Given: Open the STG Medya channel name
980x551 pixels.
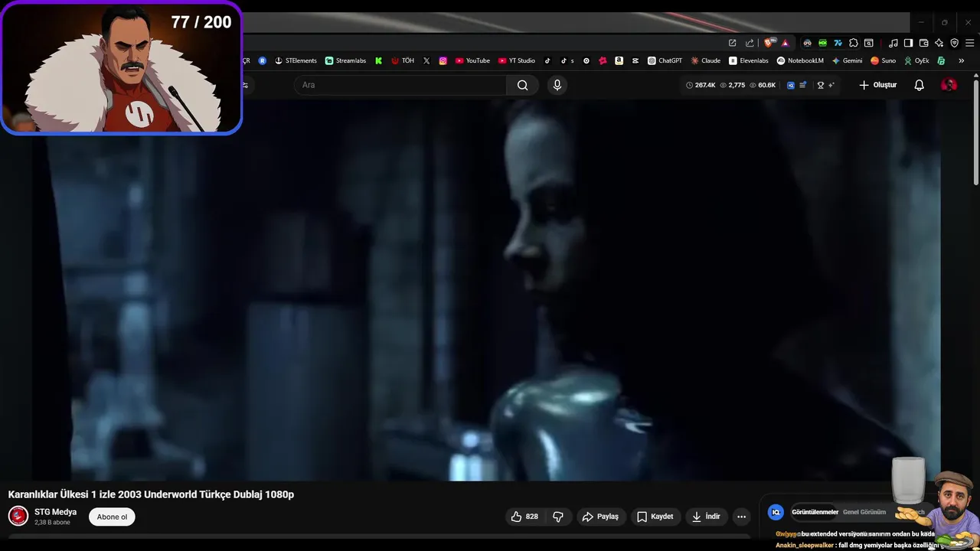Looking at the screenshot, I should coord(55,512).
